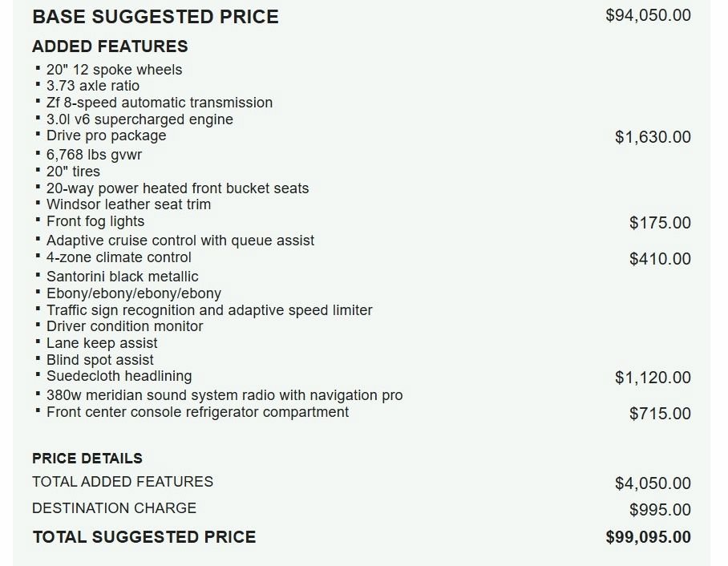Select the 4-zone climate control item

coord(119,257)
